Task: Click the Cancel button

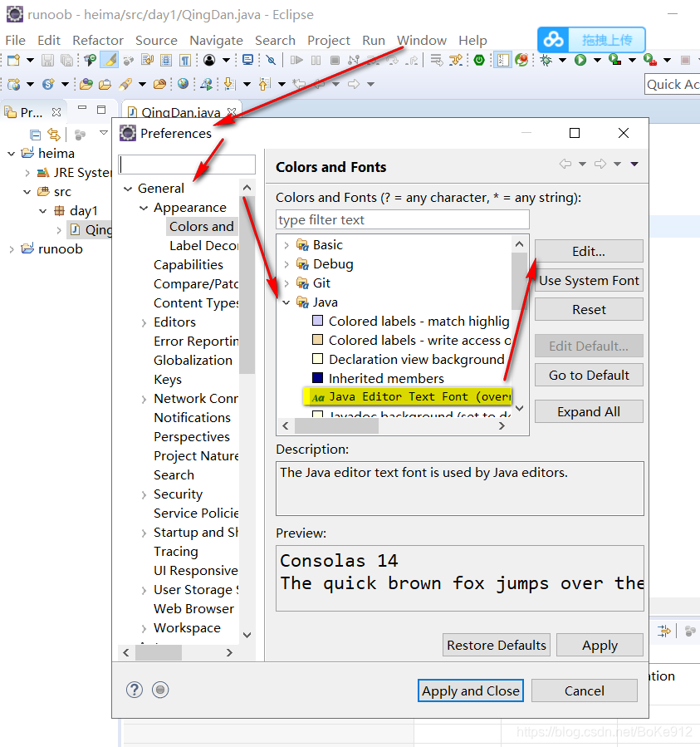Action: (x=585, y=690)
